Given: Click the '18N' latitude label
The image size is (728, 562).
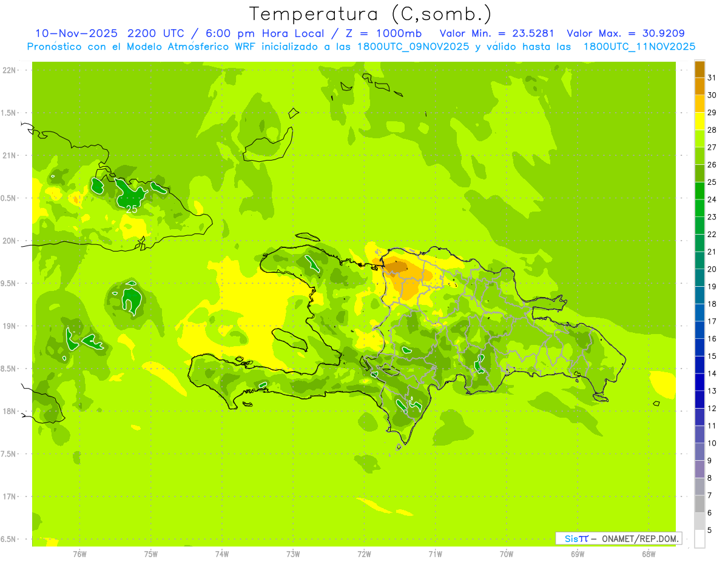Looking at the screenshot, I should pyautogui.click(x=10, y=411).
